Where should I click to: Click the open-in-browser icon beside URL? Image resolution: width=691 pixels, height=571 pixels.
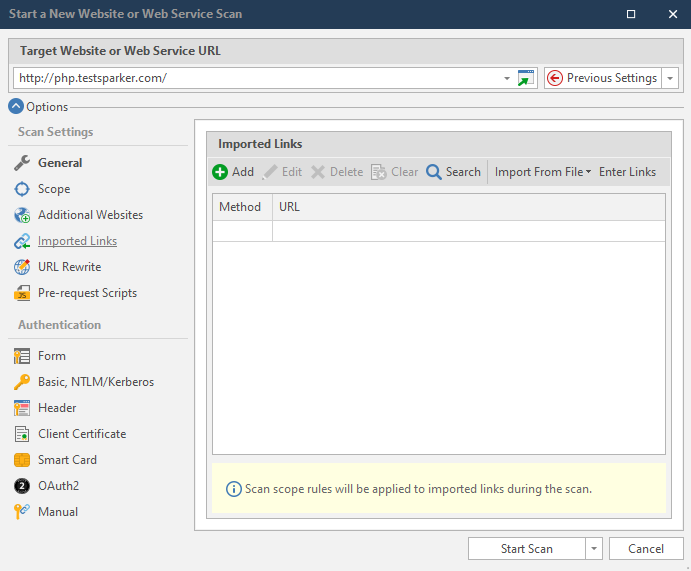(x=526, y=78)
